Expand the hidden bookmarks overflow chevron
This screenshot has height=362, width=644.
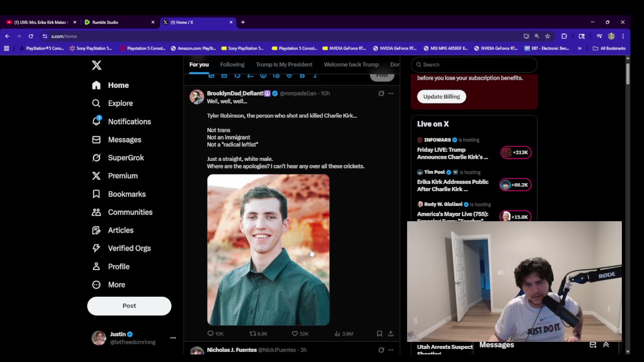click(x=580, y=48)
